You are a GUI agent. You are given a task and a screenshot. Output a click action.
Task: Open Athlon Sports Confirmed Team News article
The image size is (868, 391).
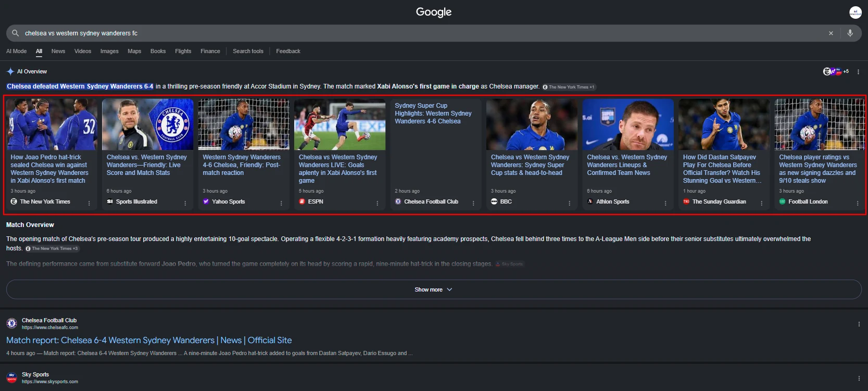(627, 165)
